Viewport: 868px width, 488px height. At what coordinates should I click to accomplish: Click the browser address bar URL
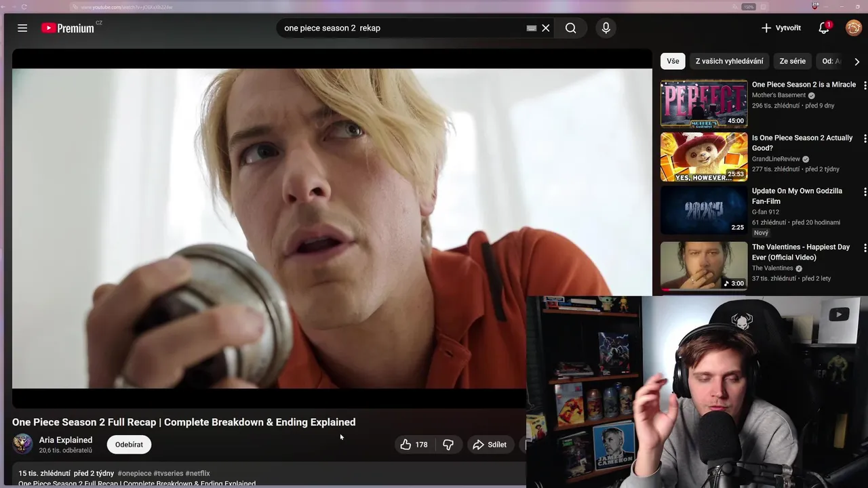point(127,7)
